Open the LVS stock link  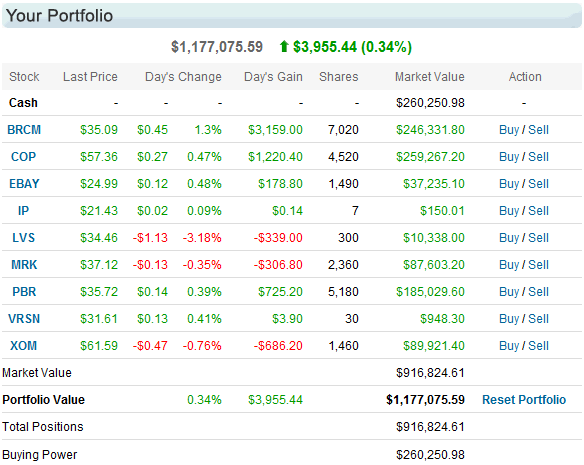click(23, 238)
